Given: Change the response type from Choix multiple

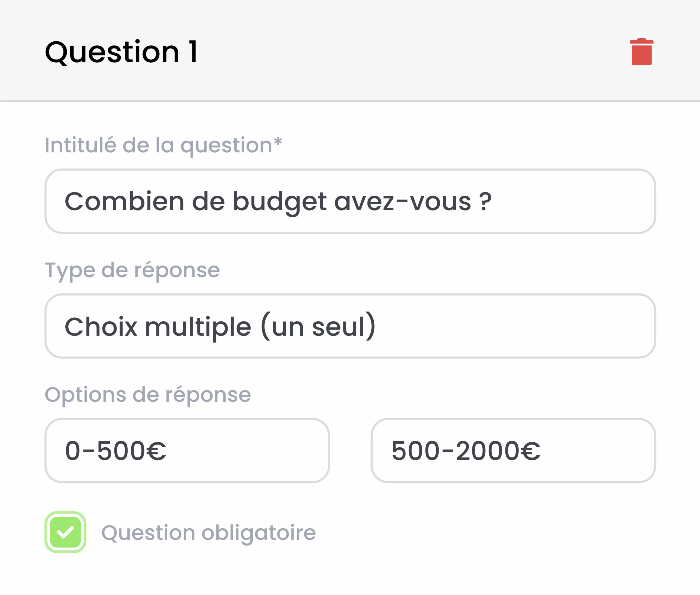Looking at the screenshot, I should click(350, 326).
